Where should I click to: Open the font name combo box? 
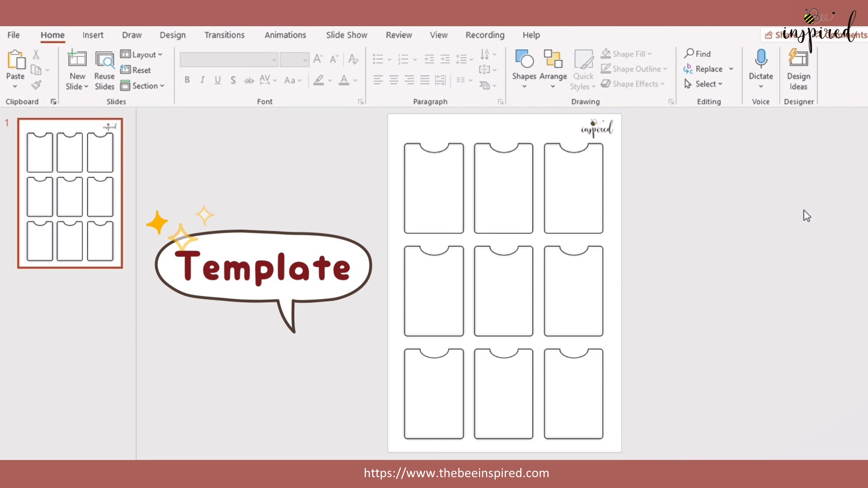229,60
